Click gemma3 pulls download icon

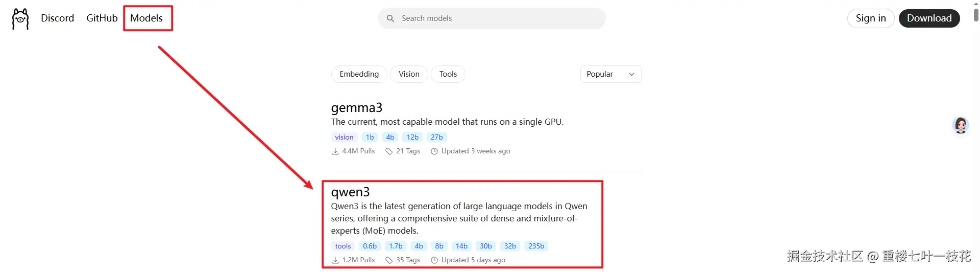(x=335, y=151)
